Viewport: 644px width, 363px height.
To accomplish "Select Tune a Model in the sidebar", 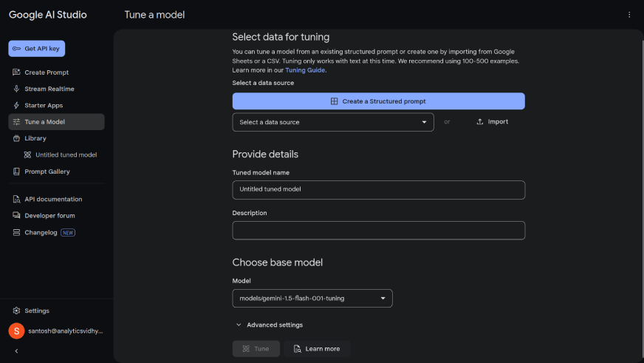I will coord(56,122).
